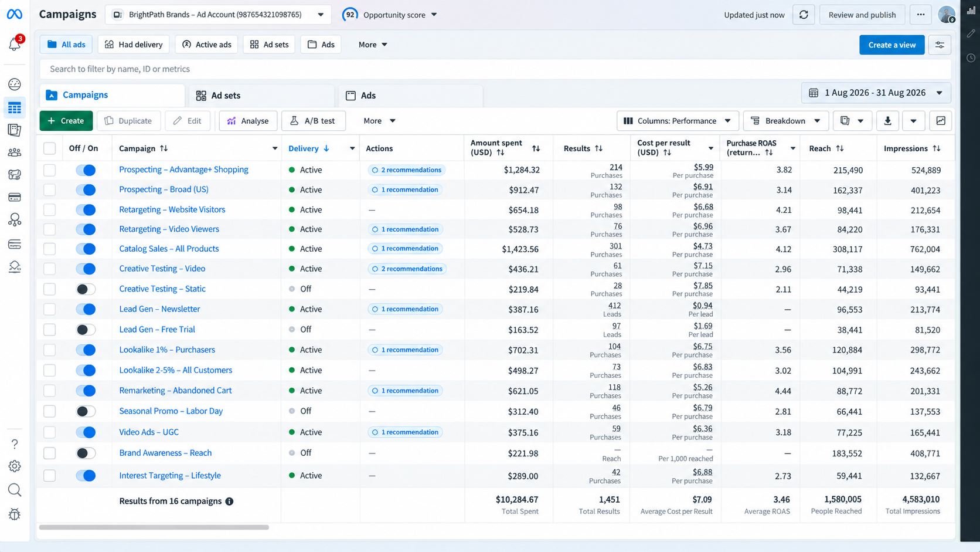Turn off Retargeting – Website Visitors toggle

(x=86, y=209)
